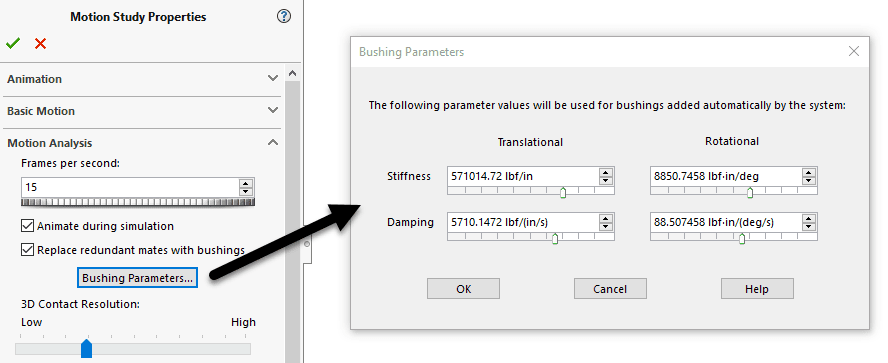The width and height of the screenshot is (888, 363).
Task: Adjust rotational damping slider handle
Action: pos(742,239)
